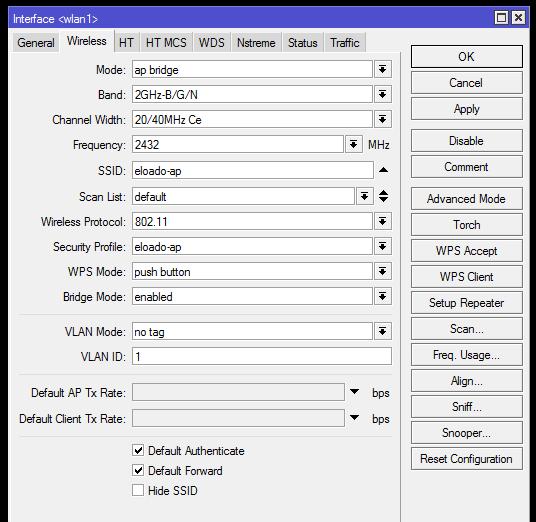Open the Snooper... tool
The width and height of the screenshot is (536, 522).
pyautogui.click(x=467, y=432)
